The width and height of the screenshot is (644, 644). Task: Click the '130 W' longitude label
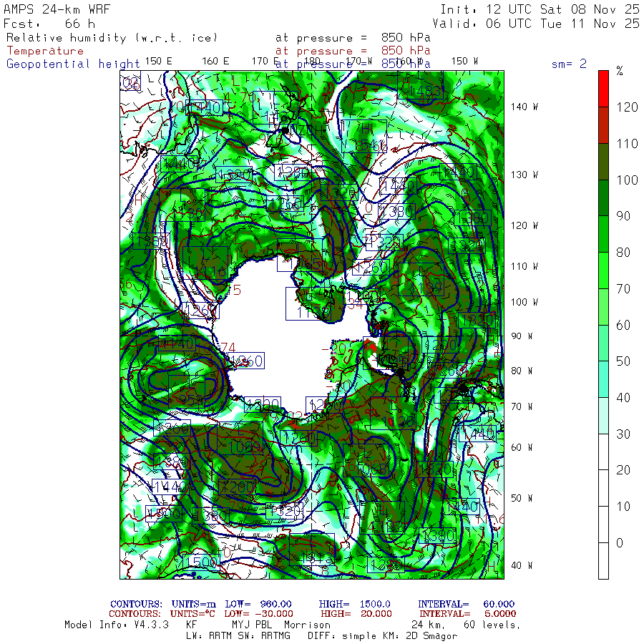[525, 175]
